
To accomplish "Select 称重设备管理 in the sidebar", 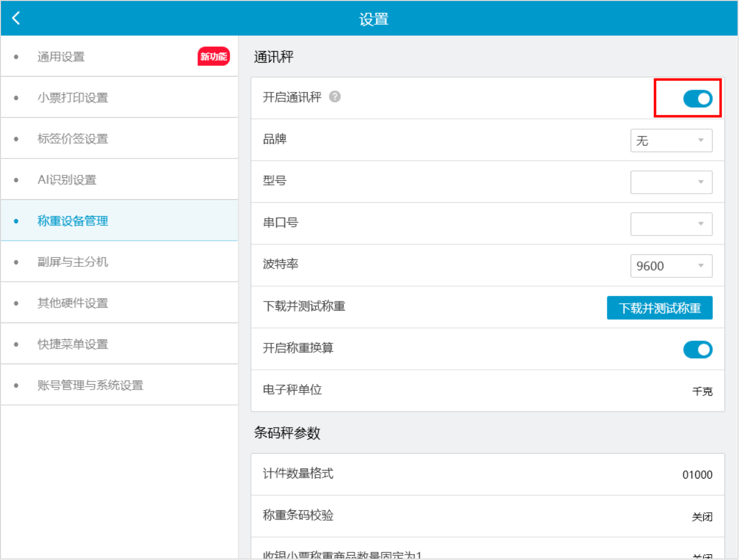I will (119, 221).
